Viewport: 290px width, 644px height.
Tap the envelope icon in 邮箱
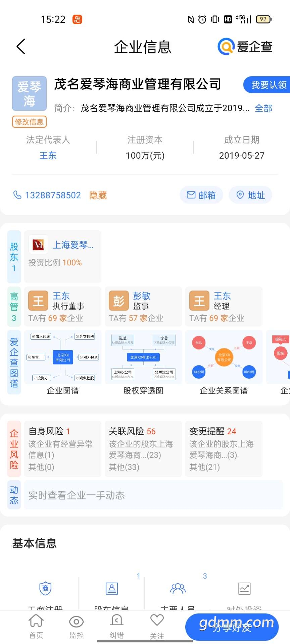191,195
